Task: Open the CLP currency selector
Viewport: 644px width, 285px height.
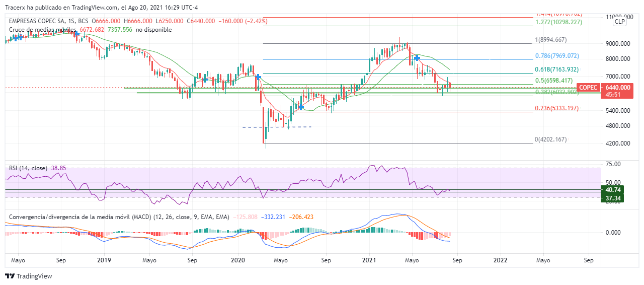Action: (x=620, y=22)
